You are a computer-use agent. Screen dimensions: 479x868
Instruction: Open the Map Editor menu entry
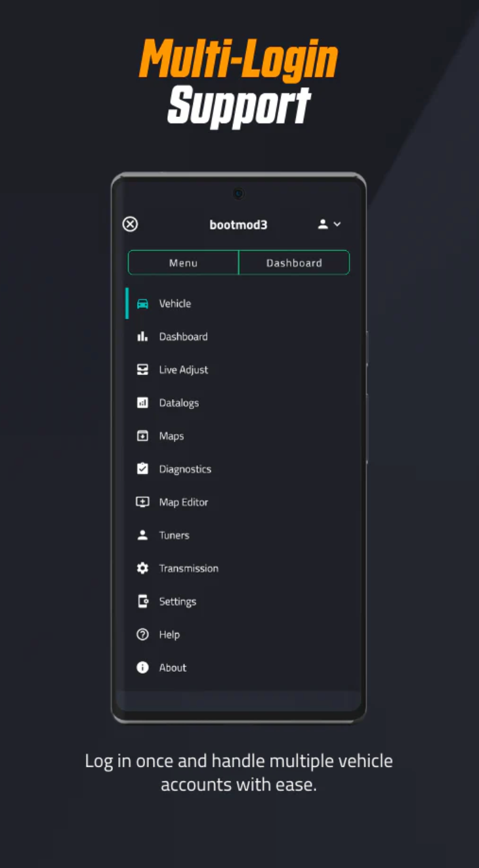[x=184, y=502]
